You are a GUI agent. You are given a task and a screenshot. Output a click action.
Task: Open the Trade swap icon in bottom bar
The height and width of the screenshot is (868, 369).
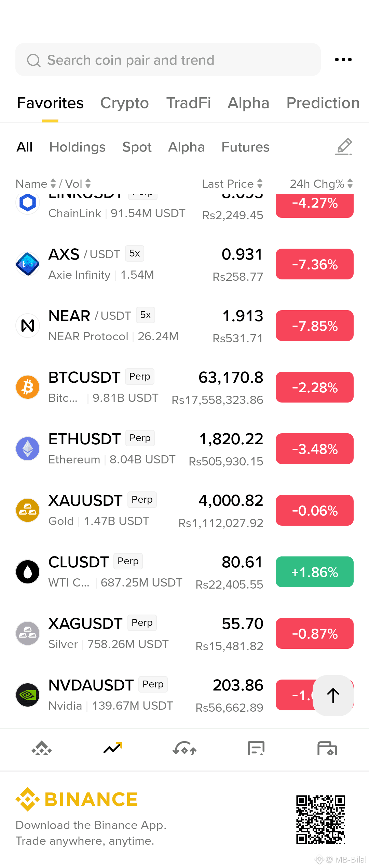(x=184, y=748)
